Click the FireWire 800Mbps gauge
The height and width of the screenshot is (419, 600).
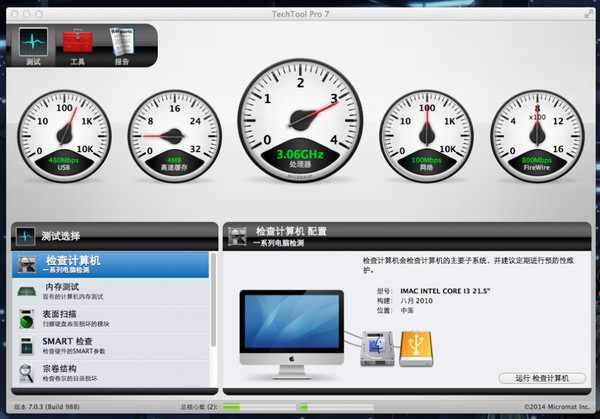(537, 136)
